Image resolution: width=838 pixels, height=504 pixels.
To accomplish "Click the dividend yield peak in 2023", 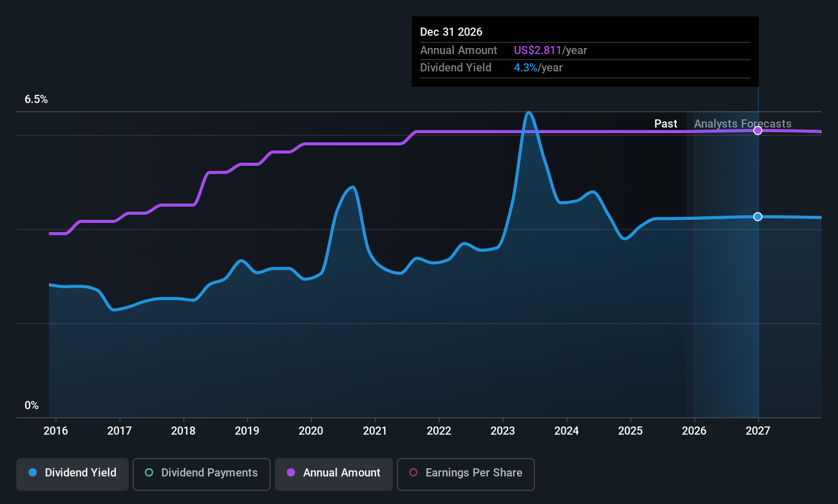I will 529,113.
